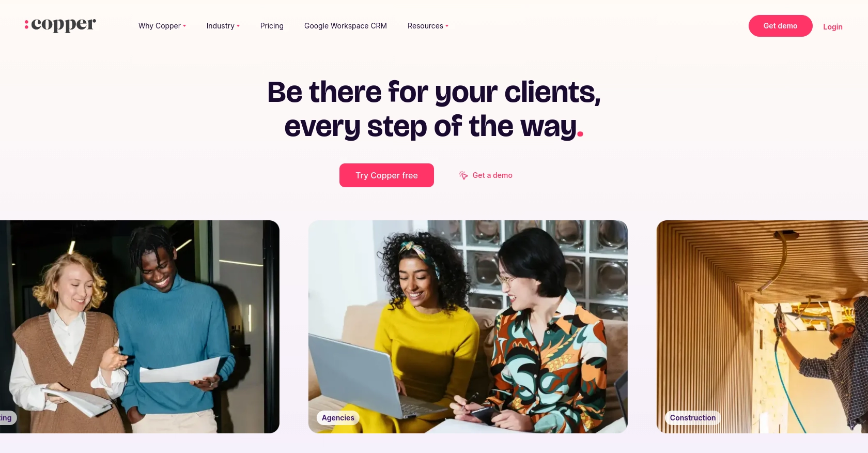868x453 pixels.
Task: Select the Construction tag label
Action: pos(693,418)
